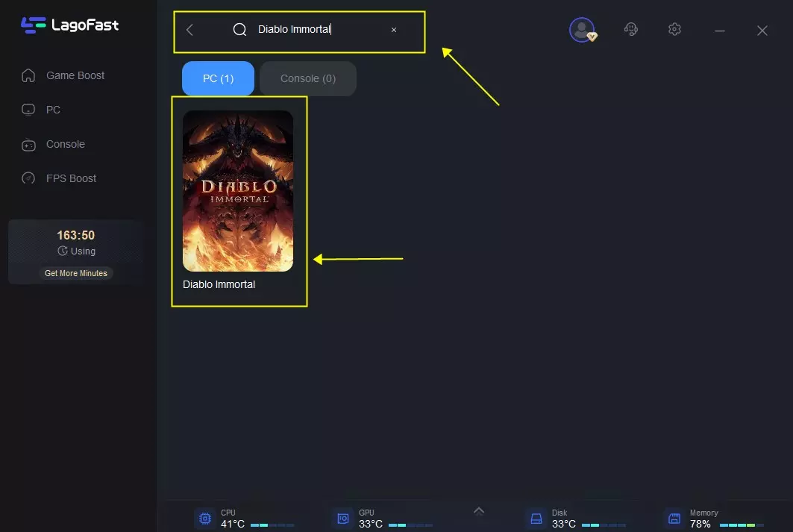This screenshot has width=793, height=532.
Task: Click the GPU icon in status bar
Action: pos(343,519)
